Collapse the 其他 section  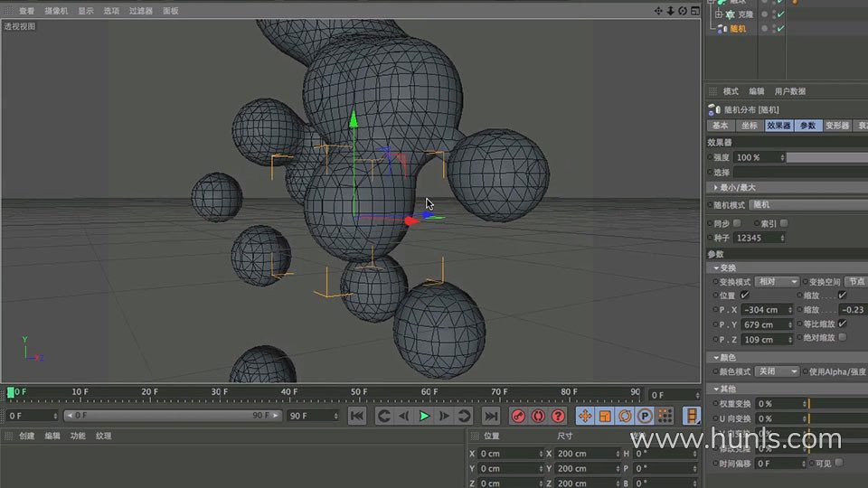coord(716,389)
